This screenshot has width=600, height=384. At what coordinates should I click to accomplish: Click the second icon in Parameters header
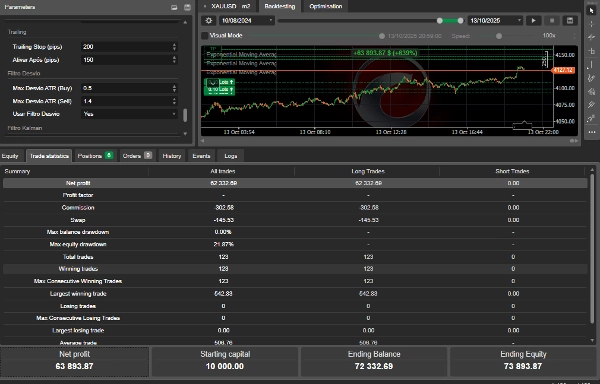point(187,7)
